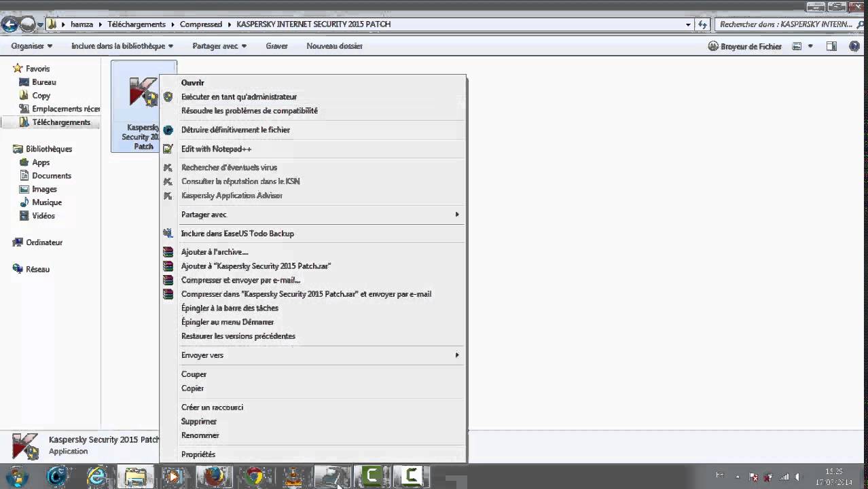Select Réseau in the sidebar
Viewport: 868px width, 489px height.
[x=37, y=270]
